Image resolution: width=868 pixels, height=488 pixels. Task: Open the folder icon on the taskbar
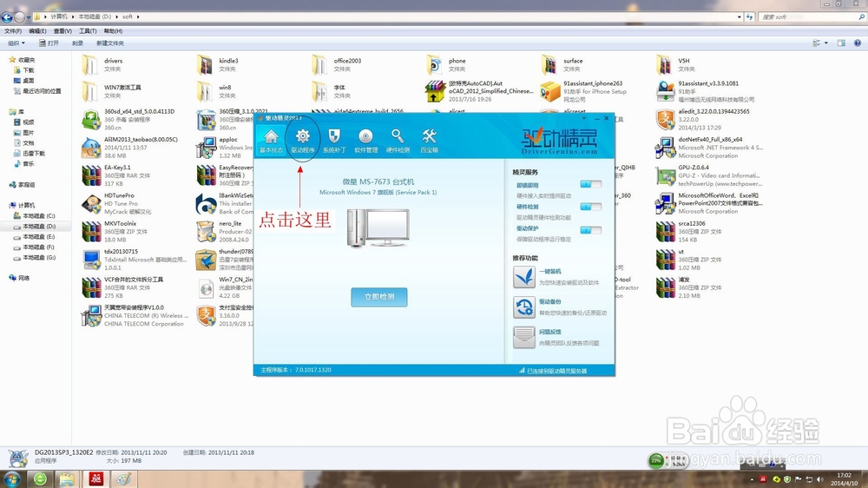[x=67, y=479]
